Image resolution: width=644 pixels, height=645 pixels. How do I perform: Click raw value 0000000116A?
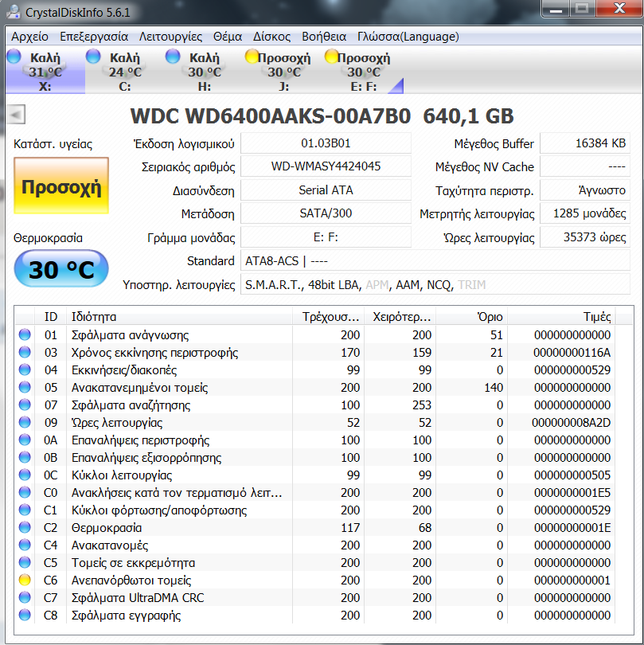572,353
